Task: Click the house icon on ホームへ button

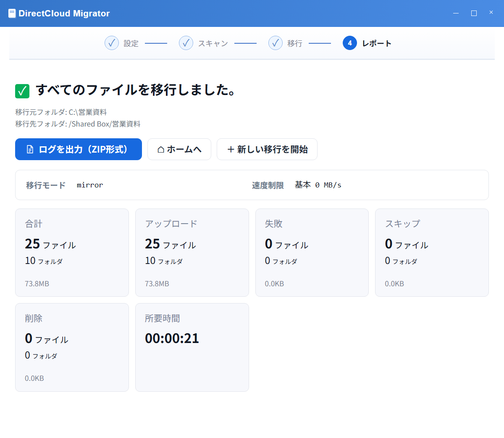Action: (161, 149)
